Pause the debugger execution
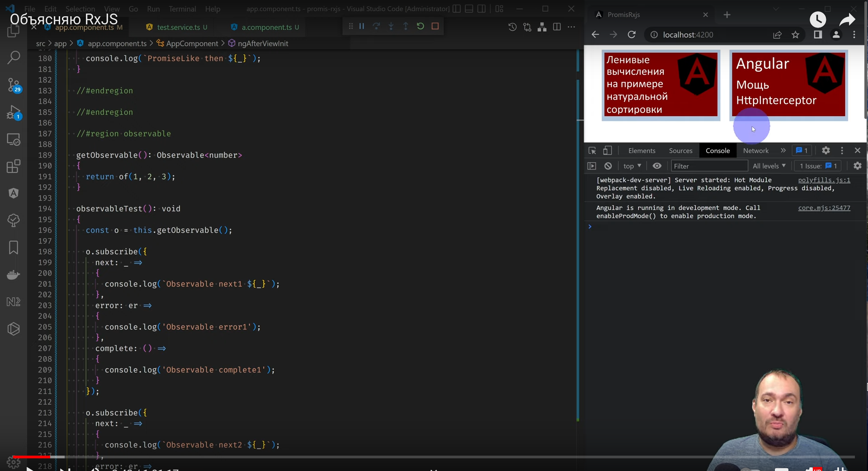 362,26
